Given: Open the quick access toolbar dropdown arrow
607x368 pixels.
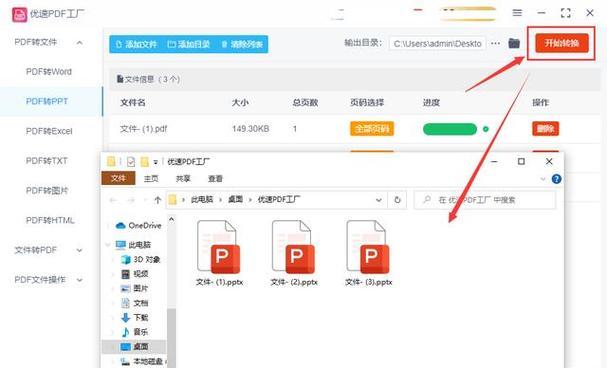Looking at the screenshot, I should click(x=155, y=162).
